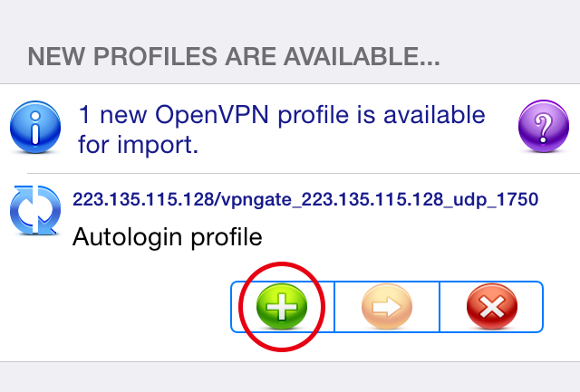Click the Autologin profile label

[167, 237]
